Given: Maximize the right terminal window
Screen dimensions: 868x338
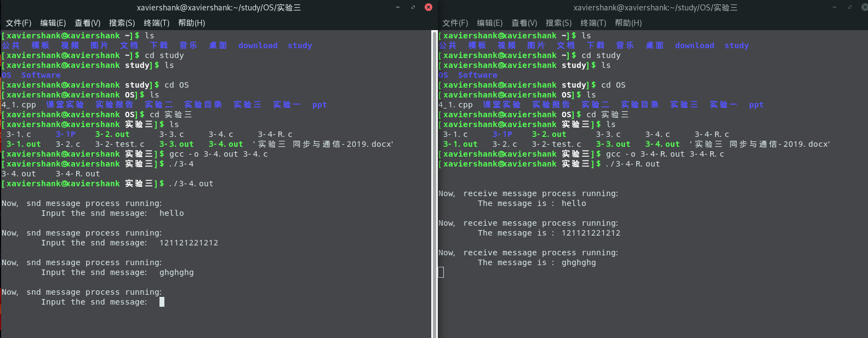Looking at the screenshot, I should pyautogui.click(x=850, y=7).
